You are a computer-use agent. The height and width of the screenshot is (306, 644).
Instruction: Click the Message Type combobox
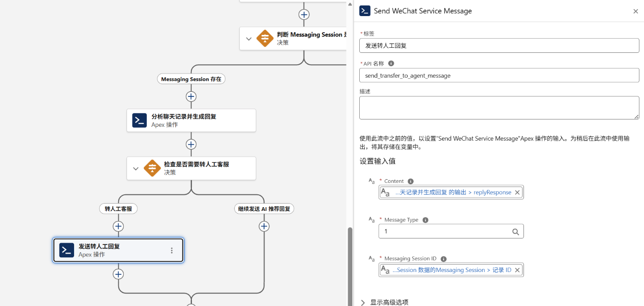[x=451, y=232]
